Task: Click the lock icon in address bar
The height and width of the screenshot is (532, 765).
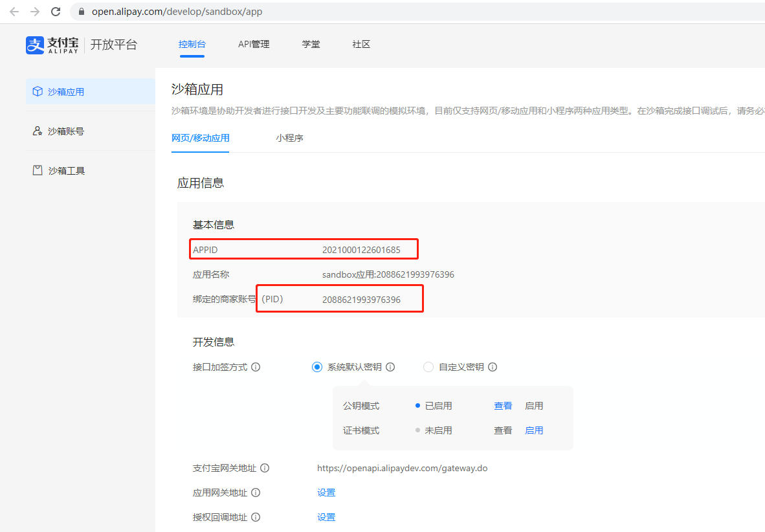Action: 82,11
